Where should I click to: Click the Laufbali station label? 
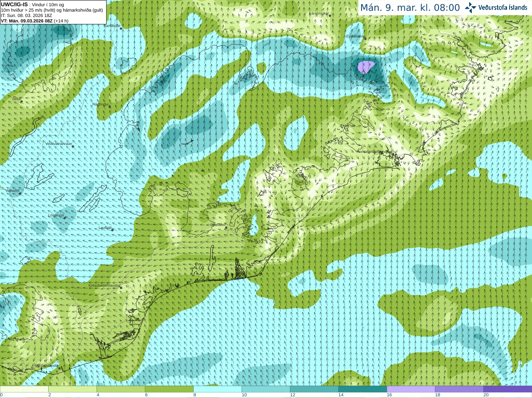tap(105, 228)
